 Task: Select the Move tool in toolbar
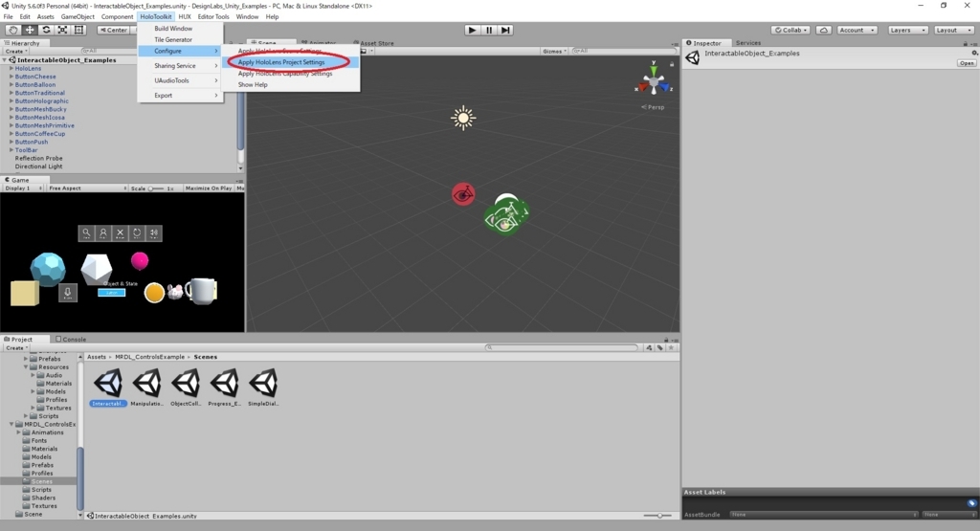(30, 30)
